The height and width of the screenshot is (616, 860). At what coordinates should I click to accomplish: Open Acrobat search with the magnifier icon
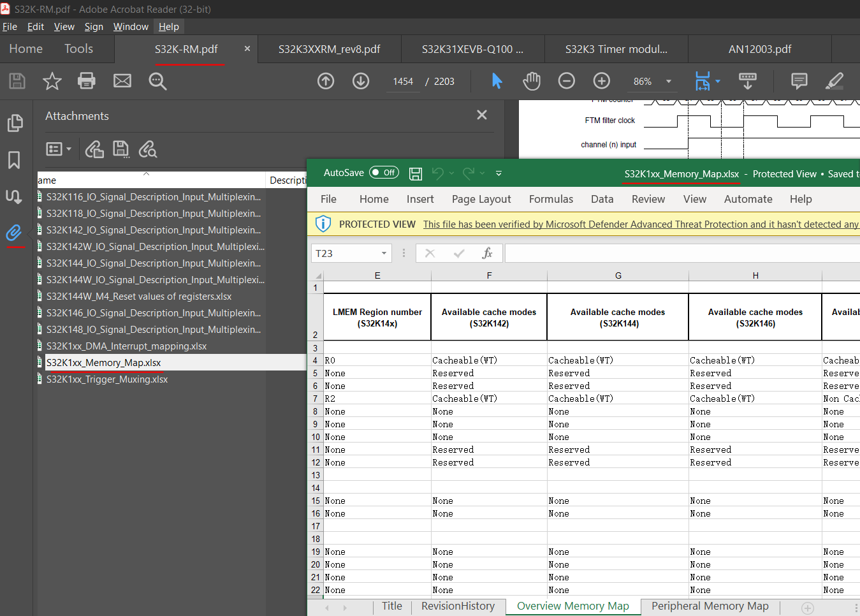click(x=157, y=81)
